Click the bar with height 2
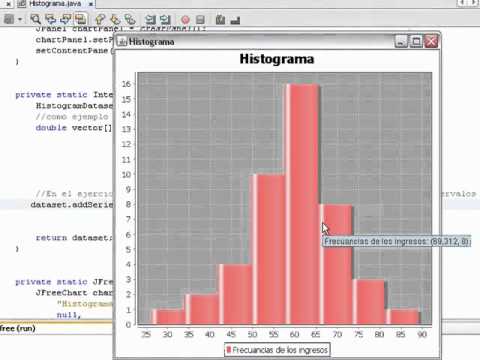The width and height of the screenshot is (480, 360). [x=202, y=309]
